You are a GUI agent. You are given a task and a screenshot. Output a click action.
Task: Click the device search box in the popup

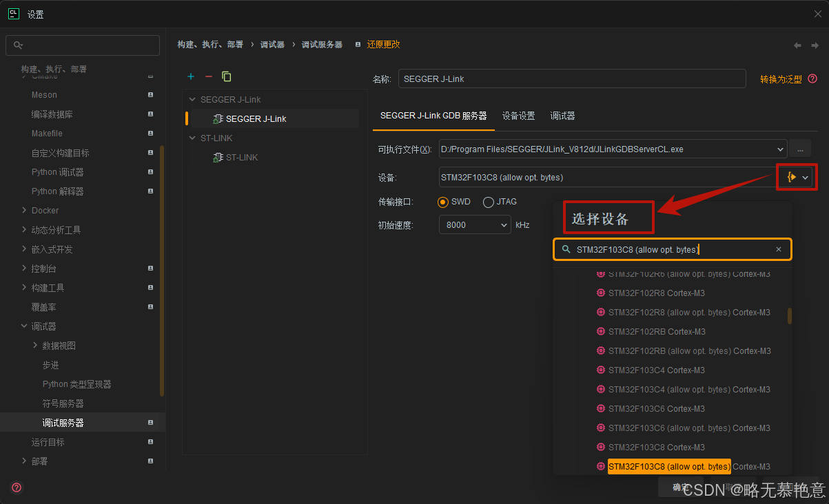[x=673, y=249]
